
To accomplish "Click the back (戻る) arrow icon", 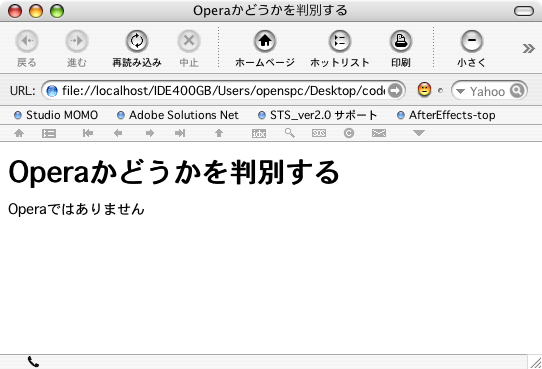I will tap(27, 41).
